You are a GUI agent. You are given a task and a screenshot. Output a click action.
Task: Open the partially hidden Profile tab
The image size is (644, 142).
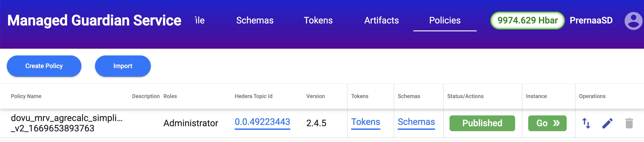point(200,21)
